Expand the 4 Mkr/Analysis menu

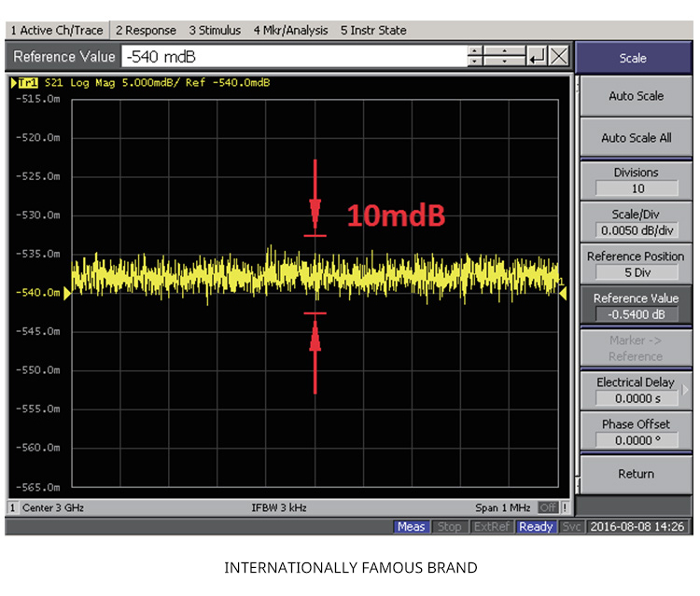290,31
